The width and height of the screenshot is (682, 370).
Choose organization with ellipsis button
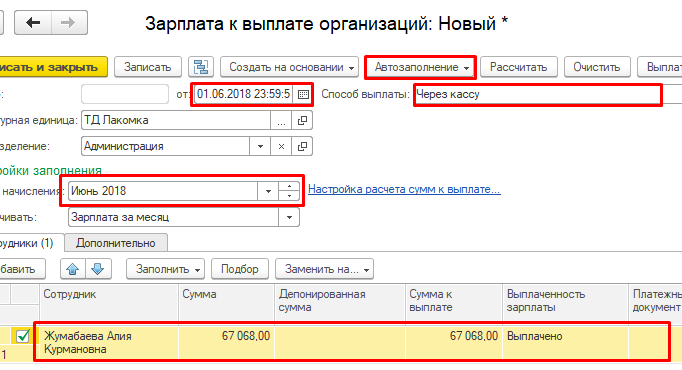point(281,120)
